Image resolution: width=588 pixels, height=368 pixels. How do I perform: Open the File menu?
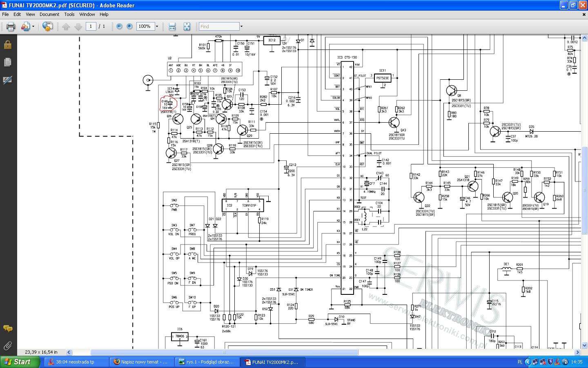coord(5,14)
